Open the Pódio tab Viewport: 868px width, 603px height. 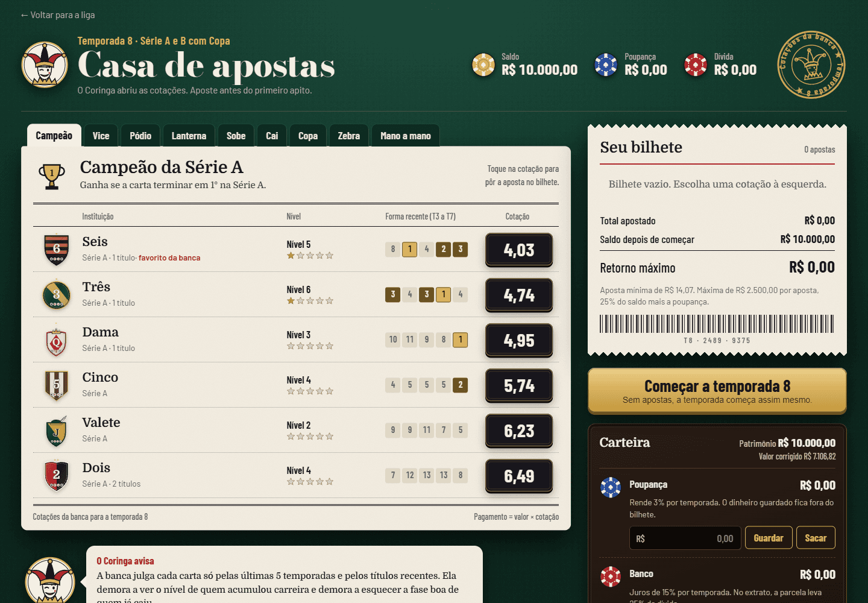coord(140,136)
